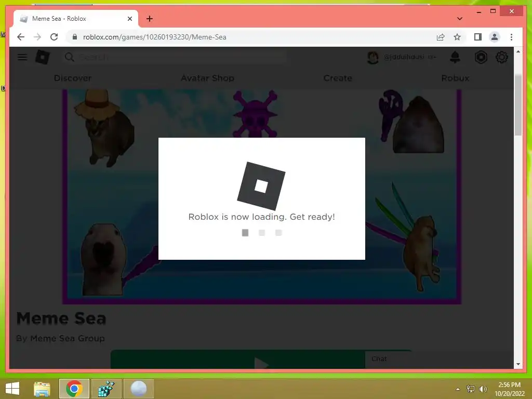Go back using the browser back arrow
Screen dimensions: 532x399
coord(21,37)
